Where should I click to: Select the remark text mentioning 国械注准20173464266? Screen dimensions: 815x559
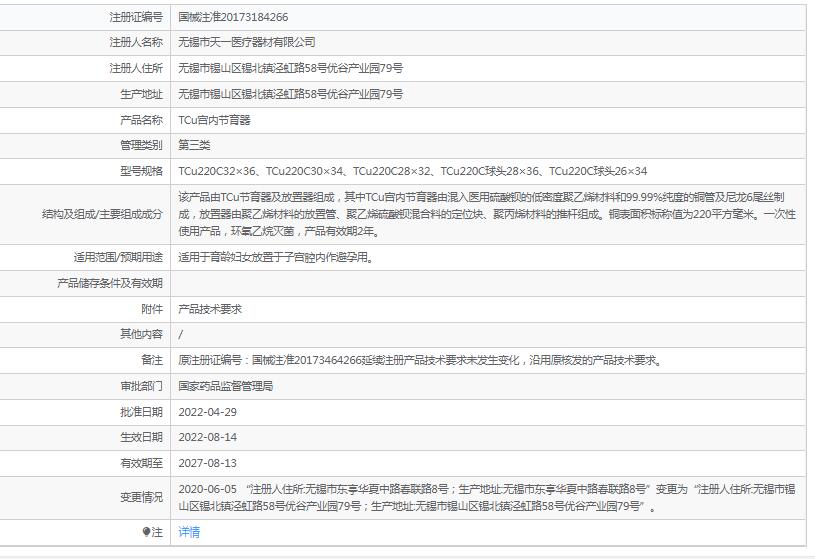(421, 360)
